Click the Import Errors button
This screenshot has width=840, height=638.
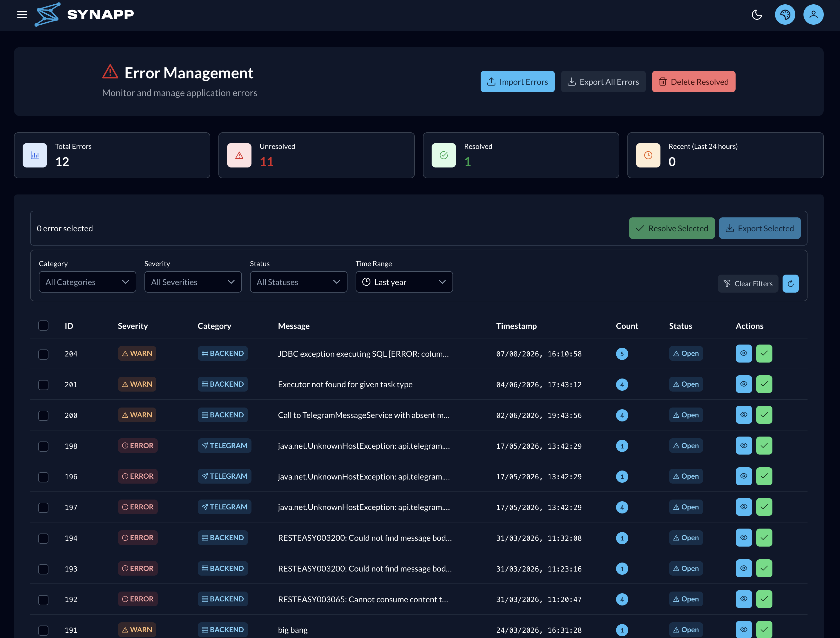[x=517, y=82]
